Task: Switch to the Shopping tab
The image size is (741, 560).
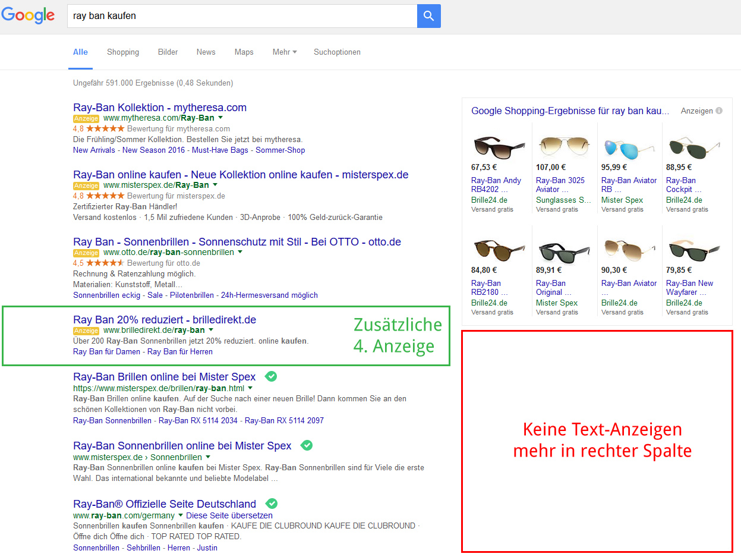Action: (123, 52)
